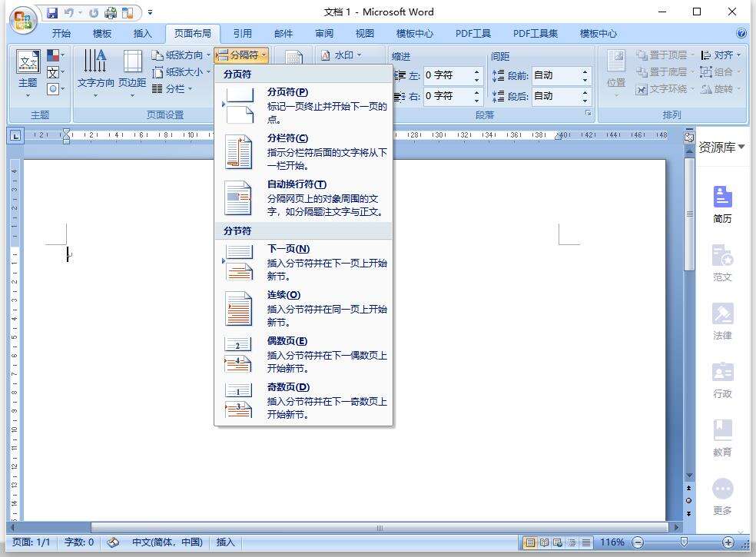Viewport: 756px width, 557px height.
Task: Click in the 左 indent field
Action: click(x=447, y=75)
